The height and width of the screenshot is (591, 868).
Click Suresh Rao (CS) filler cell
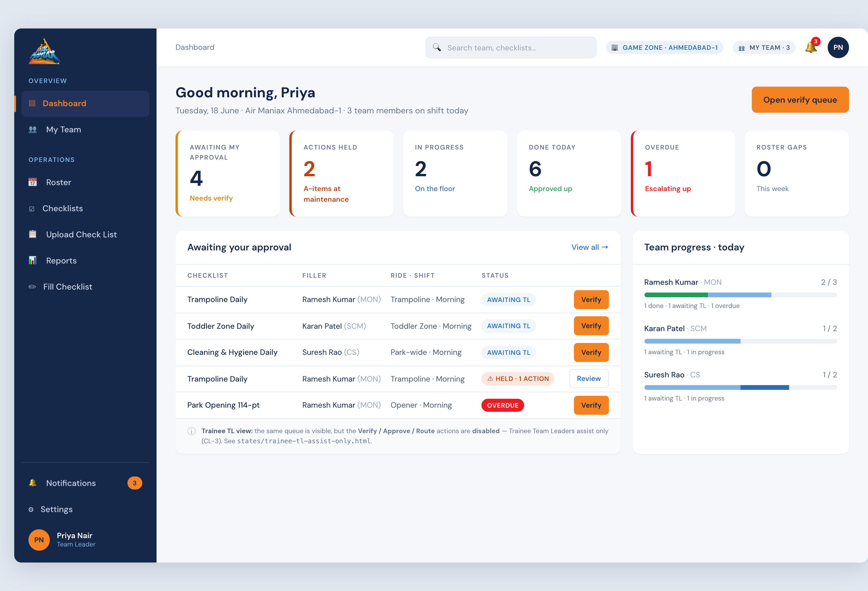point(331,352)
